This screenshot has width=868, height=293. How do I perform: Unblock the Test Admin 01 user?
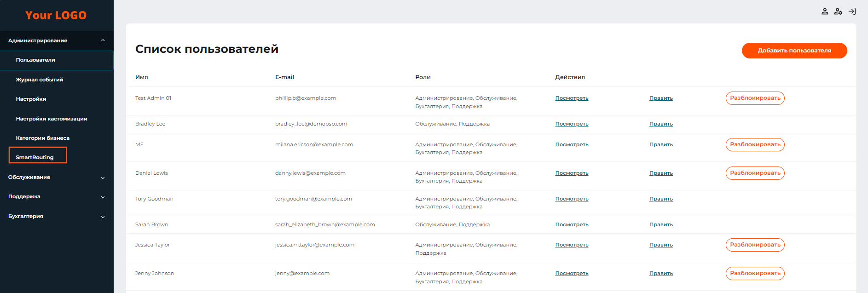[755, 98]
